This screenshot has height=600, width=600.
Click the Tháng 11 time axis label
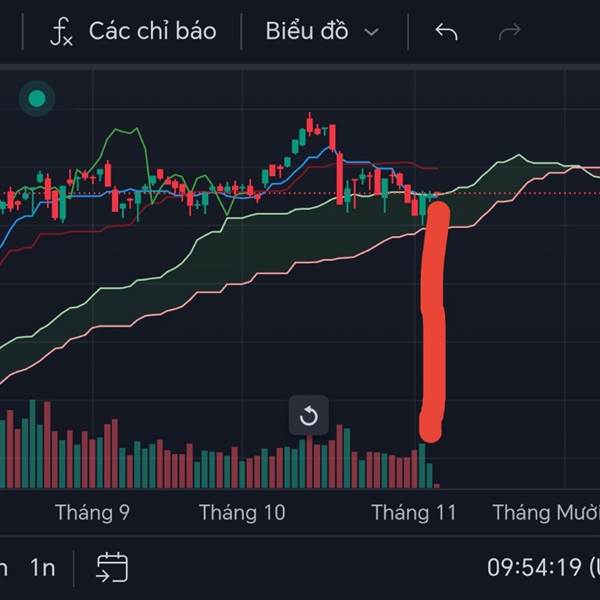[x=413, y=513]
